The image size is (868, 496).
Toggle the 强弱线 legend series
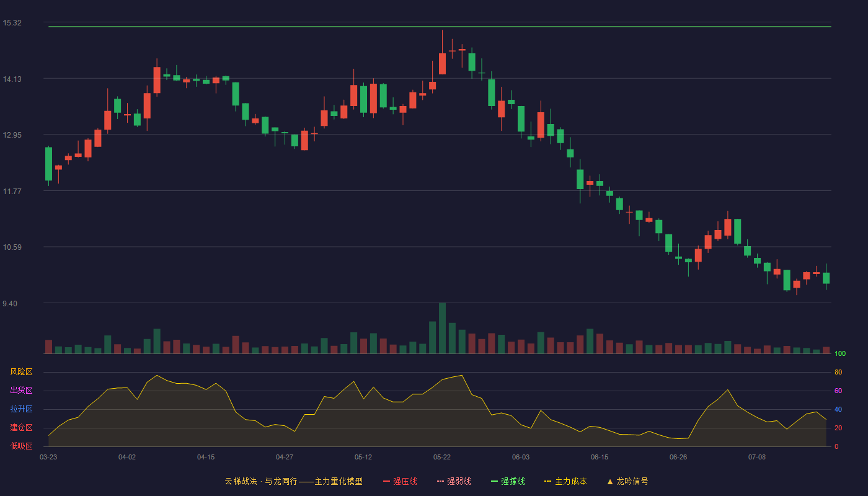[454, 481]
